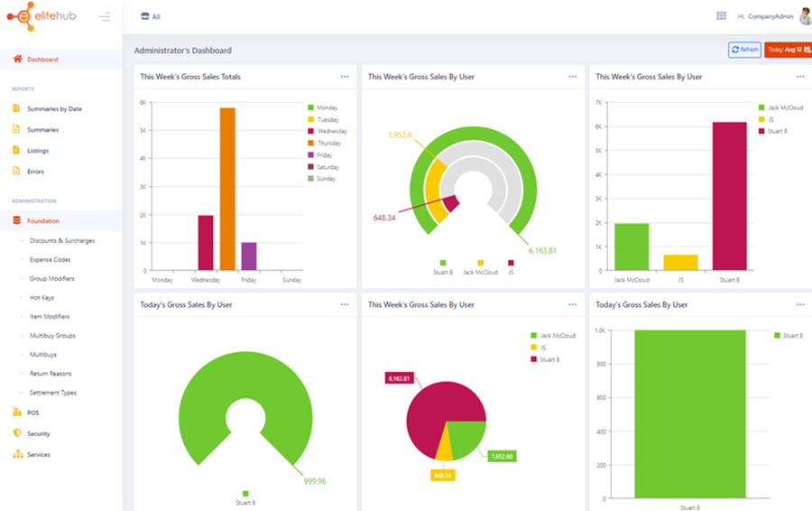Click the Errors report icon
The height and width of the screenshot is (511, 812).
coord(17,172)
